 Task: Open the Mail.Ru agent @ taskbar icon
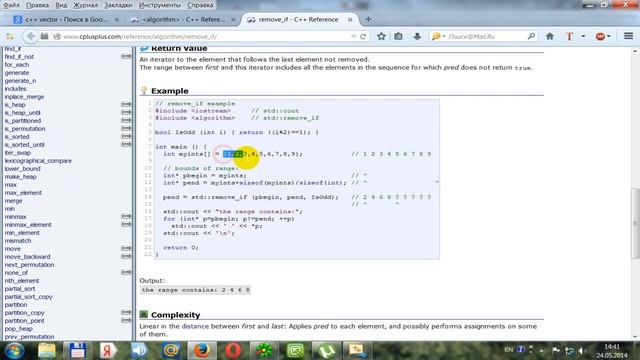coord(171,351)
